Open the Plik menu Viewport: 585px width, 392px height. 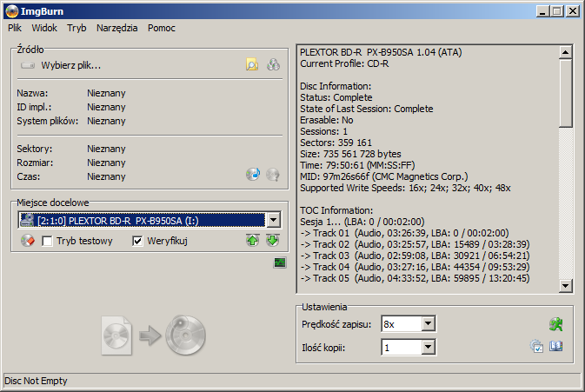(15, 28)
